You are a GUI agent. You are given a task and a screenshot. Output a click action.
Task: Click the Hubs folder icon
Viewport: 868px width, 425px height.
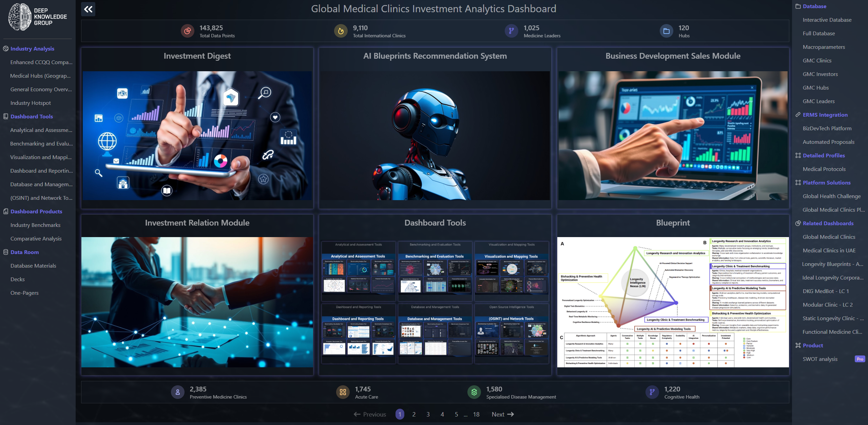666,31
